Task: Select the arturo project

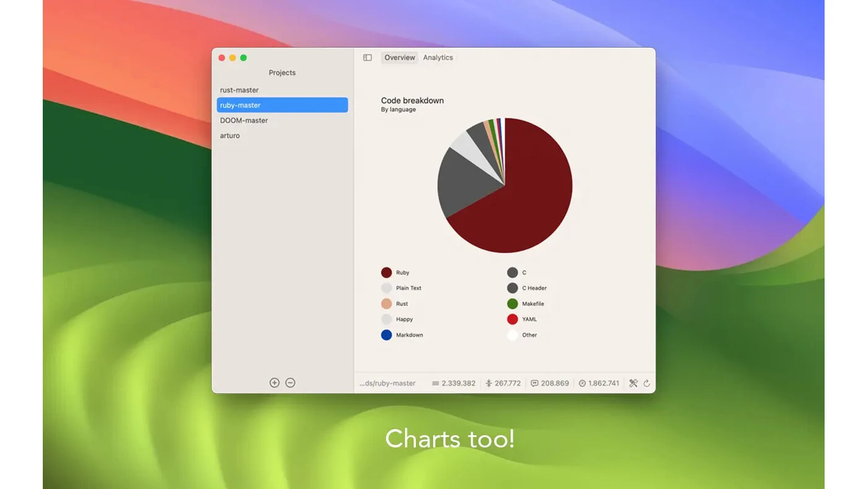Action: [282, 135]
